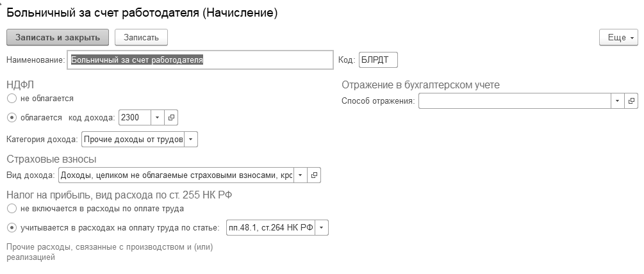Open the accounting reflection method record icon

pyautogui.click(x=631, y=101)
